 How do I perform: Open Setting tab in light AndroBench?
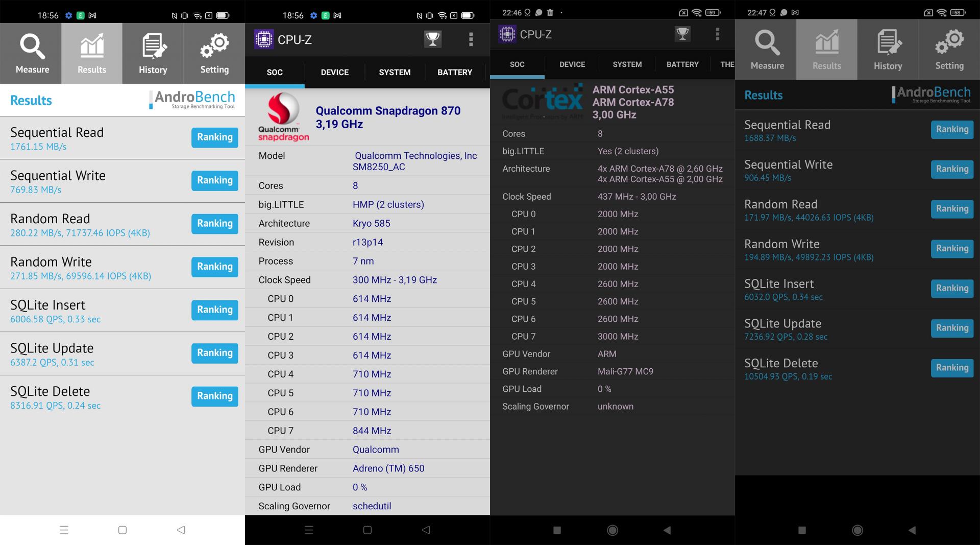(214, 53)
